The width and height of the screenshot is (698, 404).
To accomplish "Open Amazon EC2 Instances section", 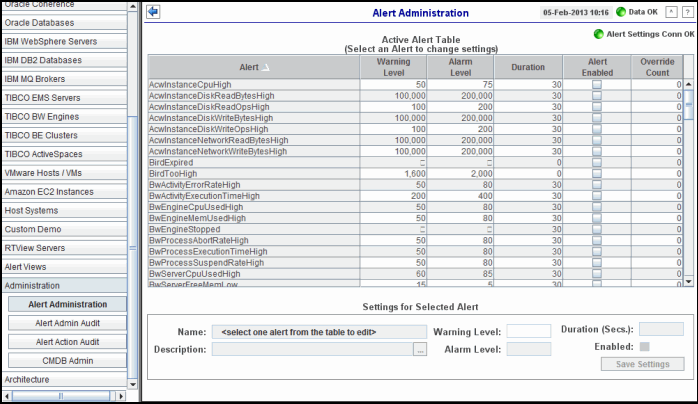I will pyautogui.click(x=65, y=192).
